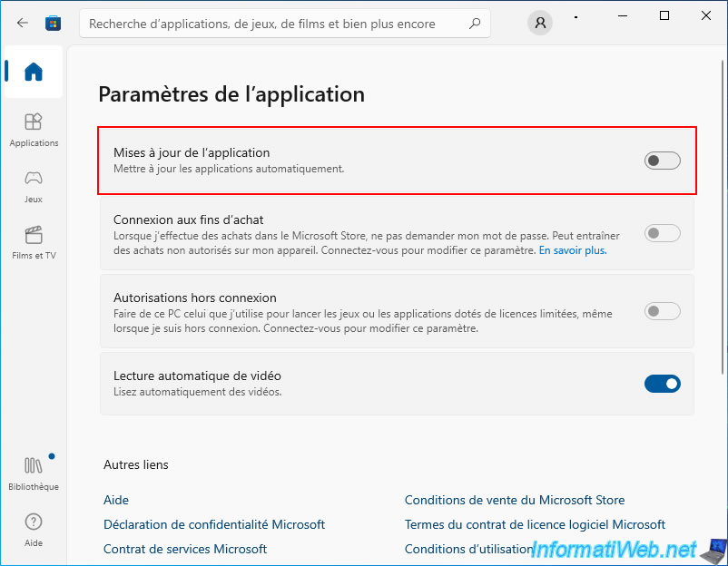Open Conditions de vente du Microsoft Store
Viewport: 728px width, 566px height.
coord(515,500)
